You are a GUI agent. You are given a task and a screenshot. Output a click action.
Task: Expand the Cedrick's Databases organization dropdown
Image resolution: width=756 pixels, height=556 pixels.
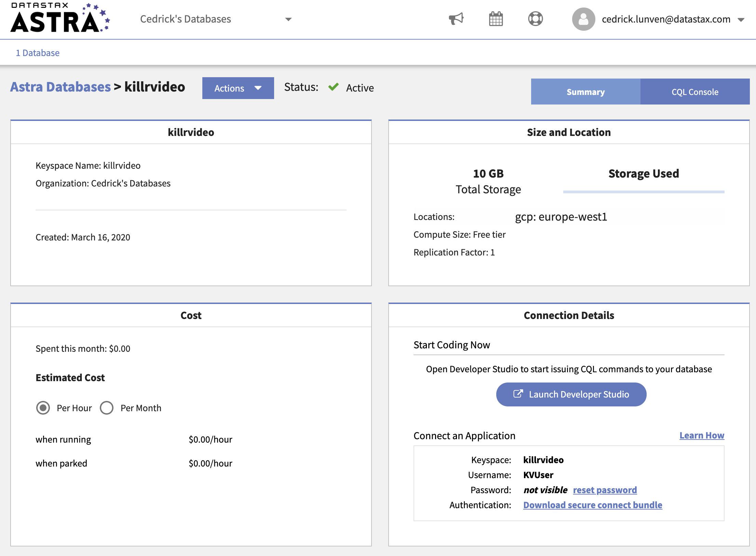[x=288, y=19]
